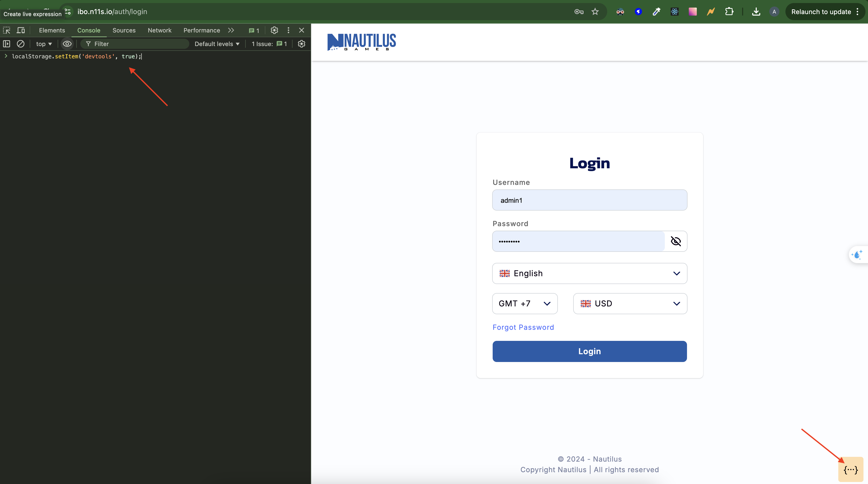Switch to the Network tab in DevTools
Viewport: 868px width, 484px height.
point(159,30)
